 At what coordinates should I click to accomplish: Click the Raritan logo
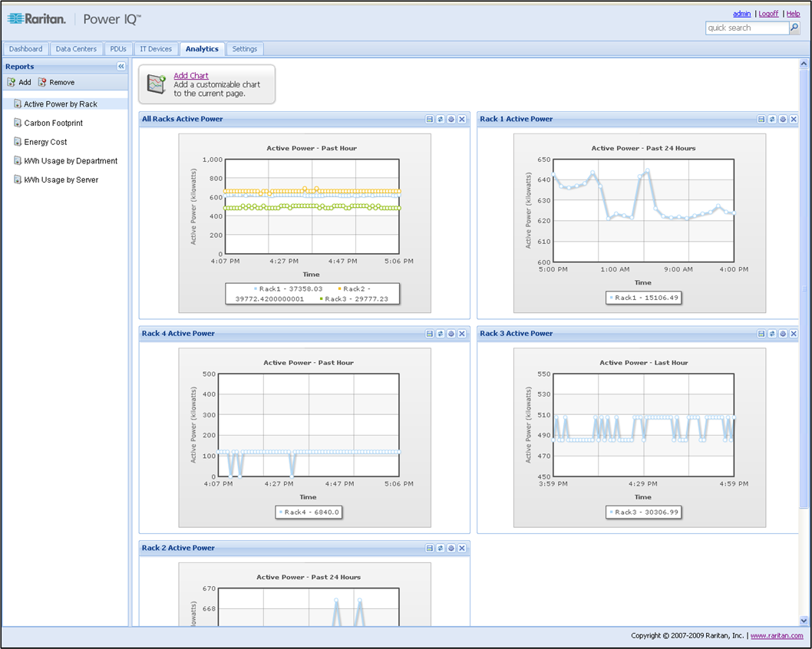[37, 19]
